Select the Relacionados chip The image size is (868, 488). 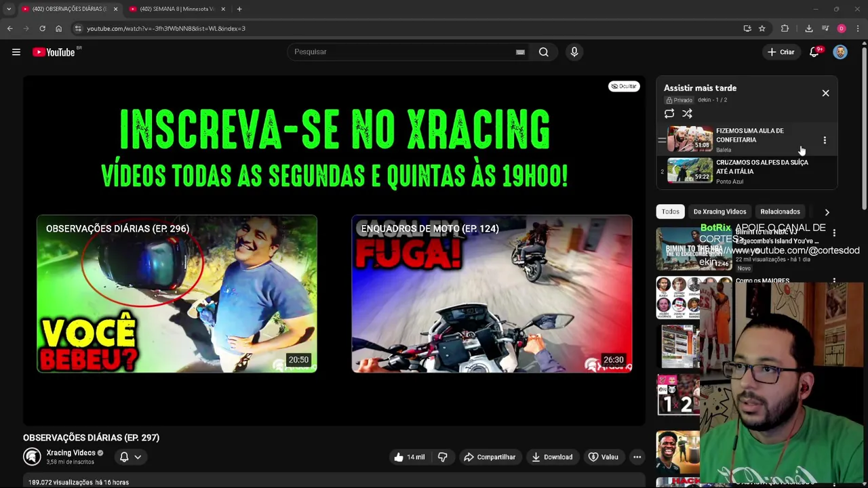pos(780,211)
